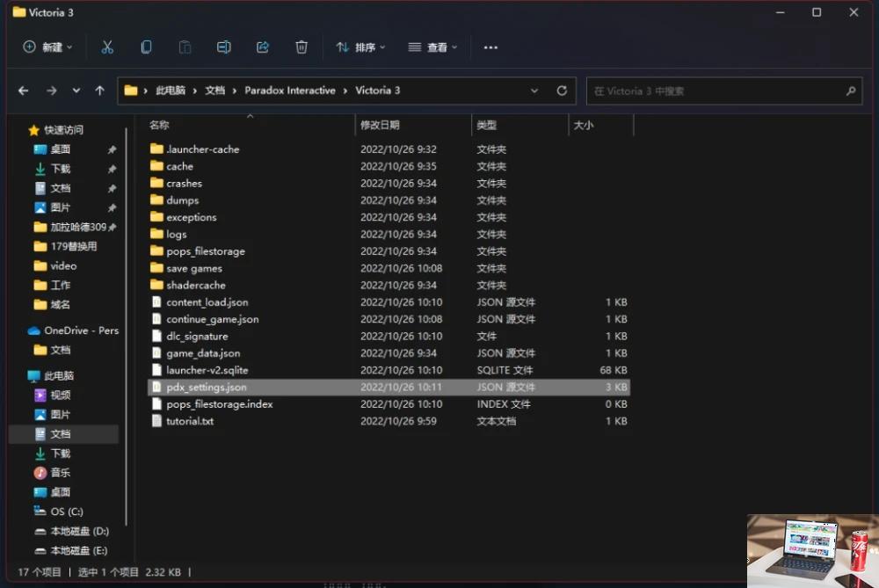Go forward with the right arrow
The image size is (879, 588).
click(x=52, y=91)
